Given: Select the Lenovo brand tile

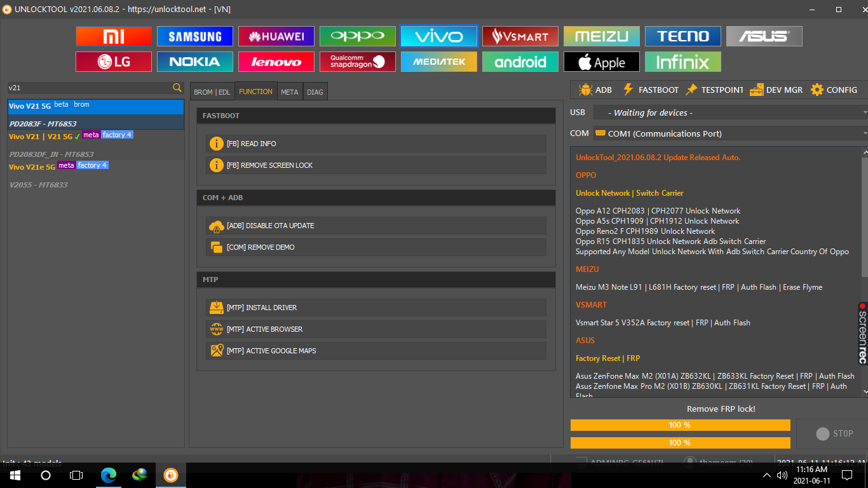Looking at the screenshot, I should click(276, 62).
